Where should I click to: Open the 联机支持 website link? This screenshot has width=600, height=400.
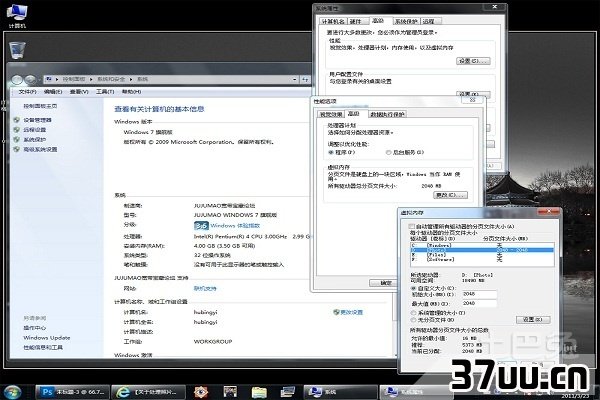tap(205, 289)
